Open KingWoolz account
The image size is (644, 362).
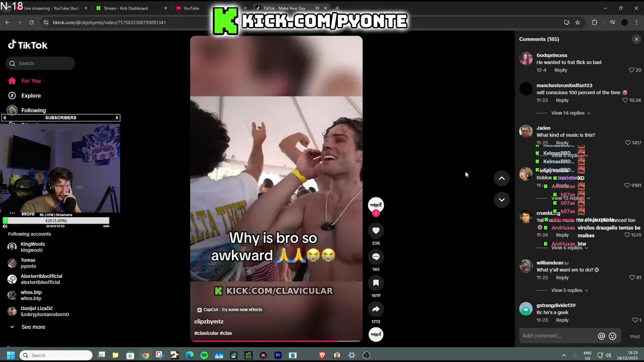coord(33,247)
